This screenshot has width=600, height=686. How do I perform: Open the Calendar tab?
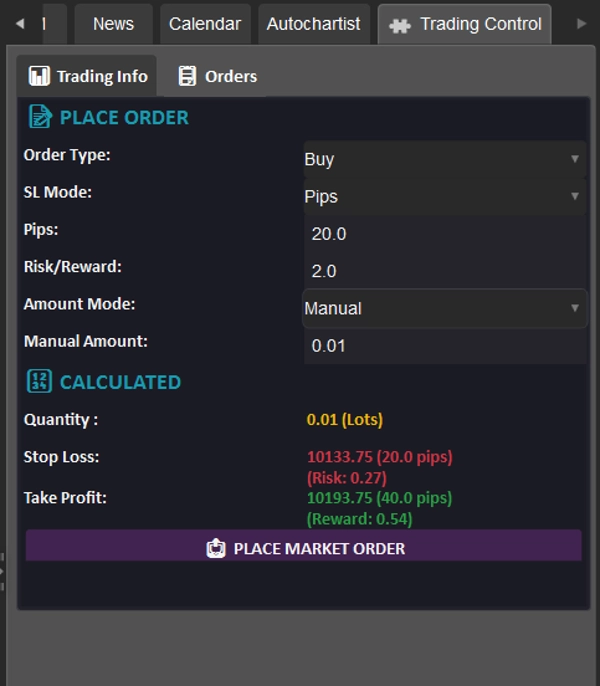(x=205, y=24)
